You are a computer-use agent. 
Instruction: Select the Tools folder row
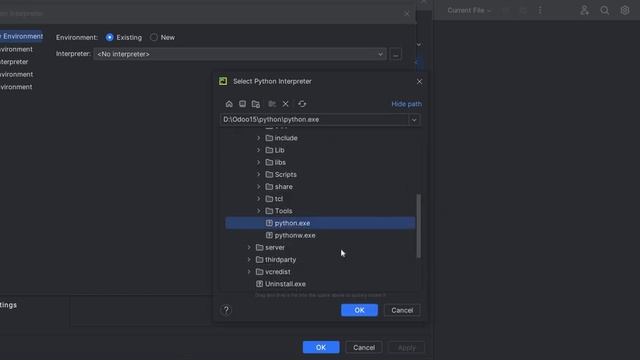[320, 211]
